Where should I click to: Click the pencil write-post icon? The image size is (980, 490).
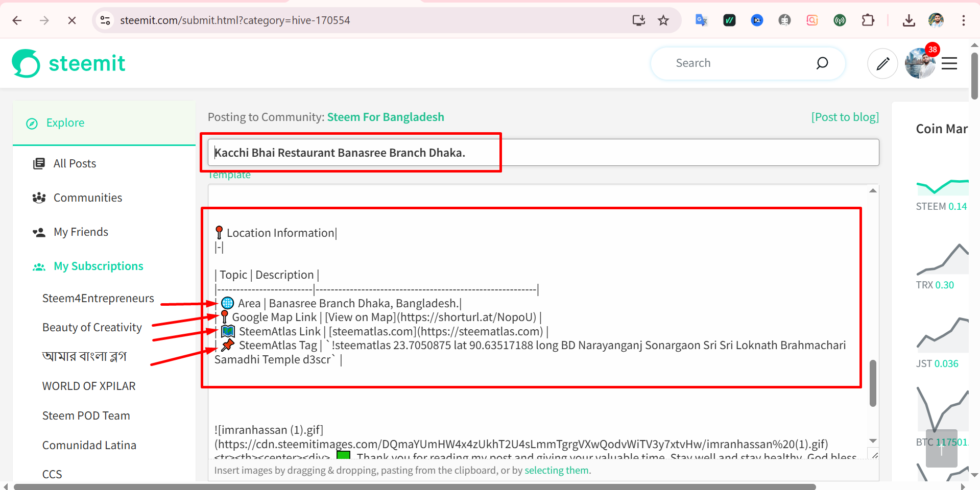pos(882,63)
